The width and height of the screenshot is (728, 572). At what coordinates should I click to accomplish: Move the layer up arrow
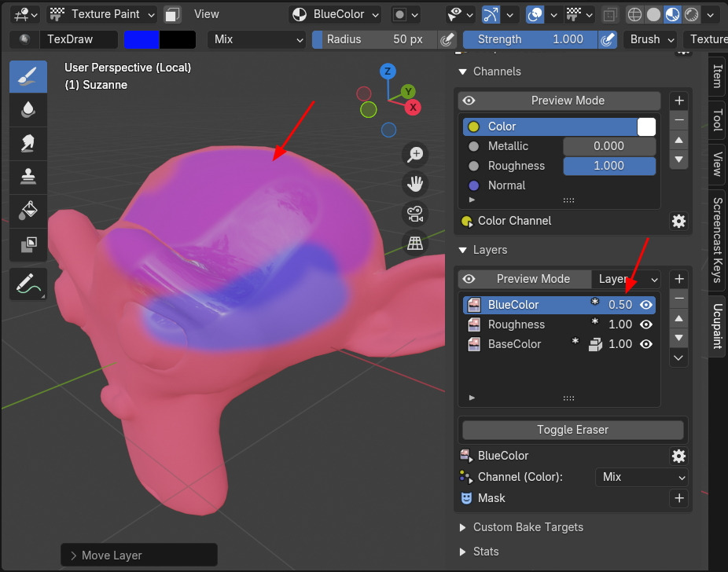[678, 318]
